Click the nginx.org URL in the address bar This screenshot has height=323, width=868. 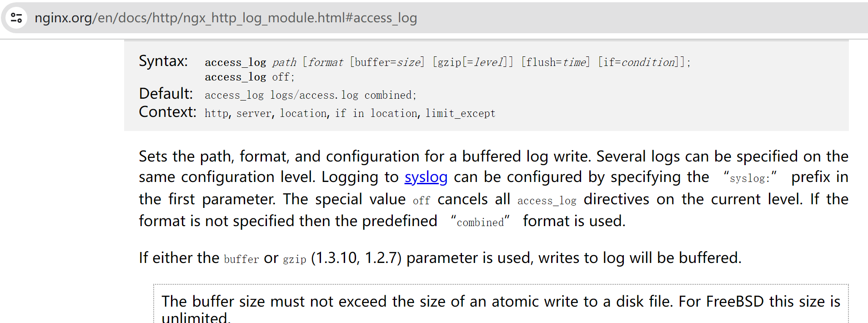click(x=226, y=18)
